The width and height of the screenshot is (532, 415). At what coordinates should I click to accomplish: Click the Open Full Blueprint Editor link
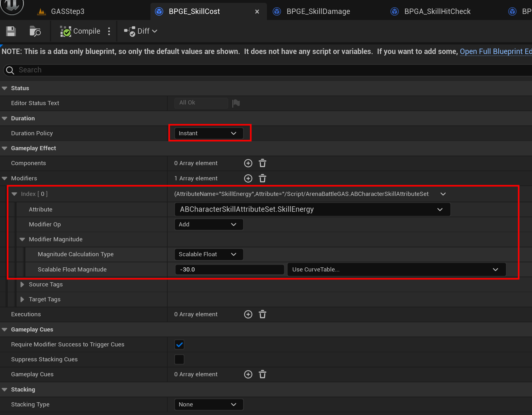point(496,51)
